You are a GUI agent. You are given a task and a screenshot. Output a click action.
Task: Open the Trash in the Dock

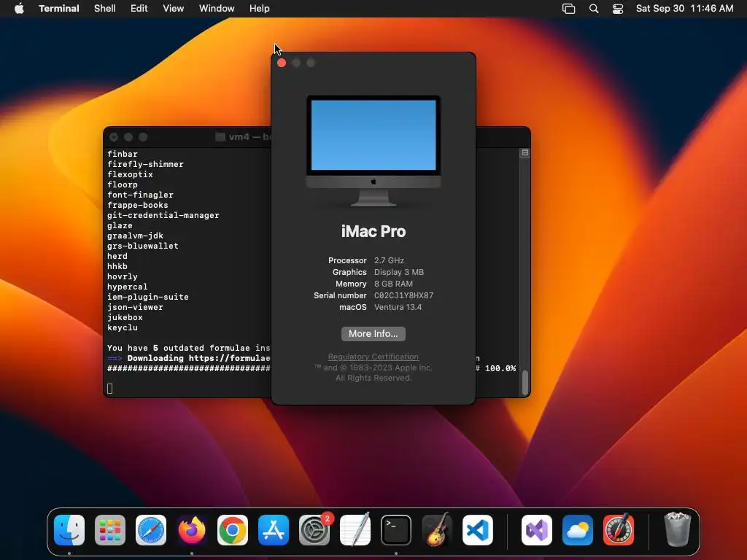pos(677,530)
